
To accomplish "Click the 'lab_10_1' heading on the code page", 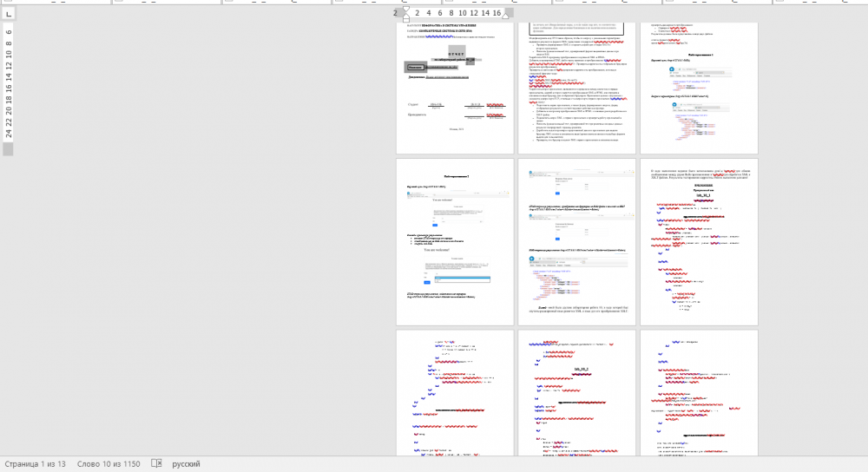I will point(703,195).
